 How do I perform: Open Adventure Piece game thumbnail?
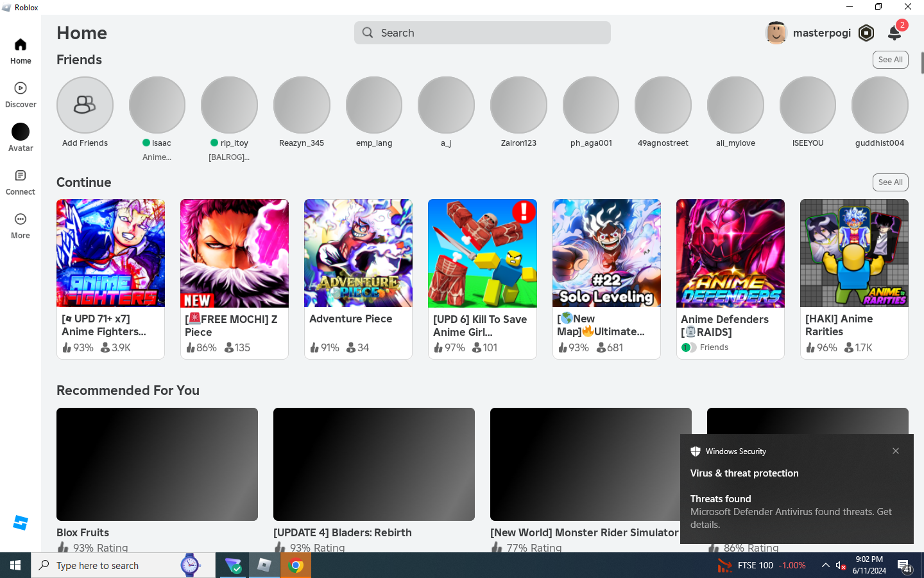(358, 253)
